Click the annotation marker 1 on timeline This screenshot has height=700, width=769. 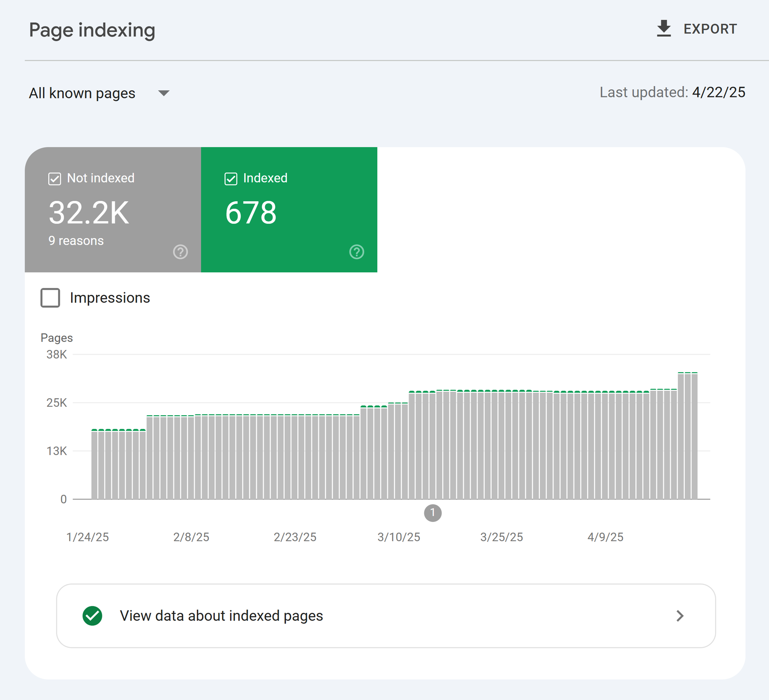click(x=432, y=513)
